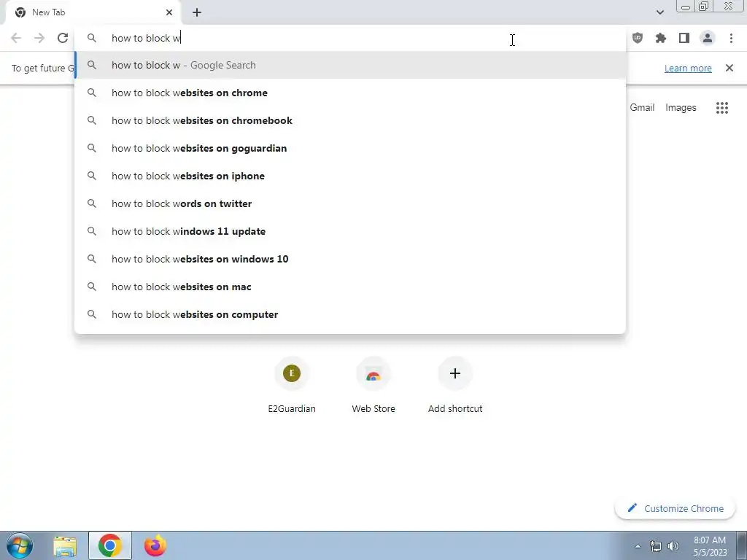This screenshot has height=560, width=747.
Task: Choose suggestion 'words on twitter'
Action: (x=350, y=203)
